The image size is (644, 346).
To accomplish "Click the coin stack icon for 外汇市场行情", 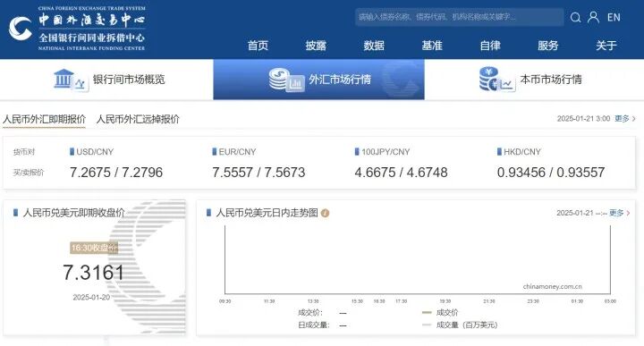I will [x=286, y=80].
